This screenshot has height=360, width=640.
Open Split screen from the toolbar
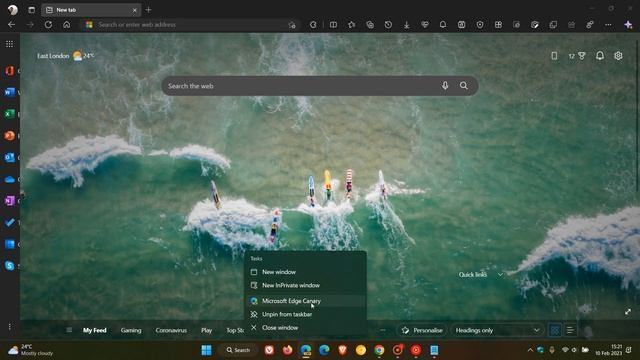[333, 24]
